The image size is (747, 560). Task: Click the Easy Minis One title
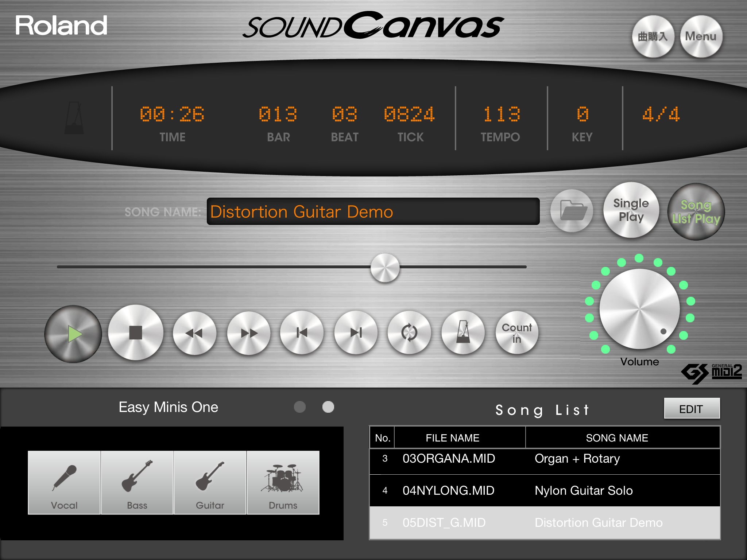tap(168, 407)
